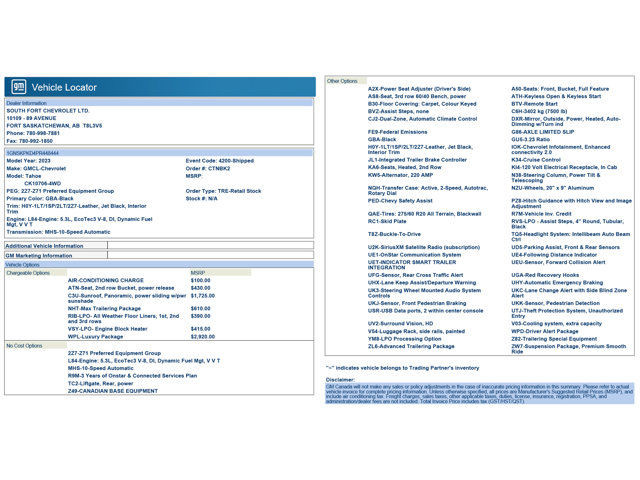Click PED-Chevy Safety Assist option

click(x=400, y=201)
